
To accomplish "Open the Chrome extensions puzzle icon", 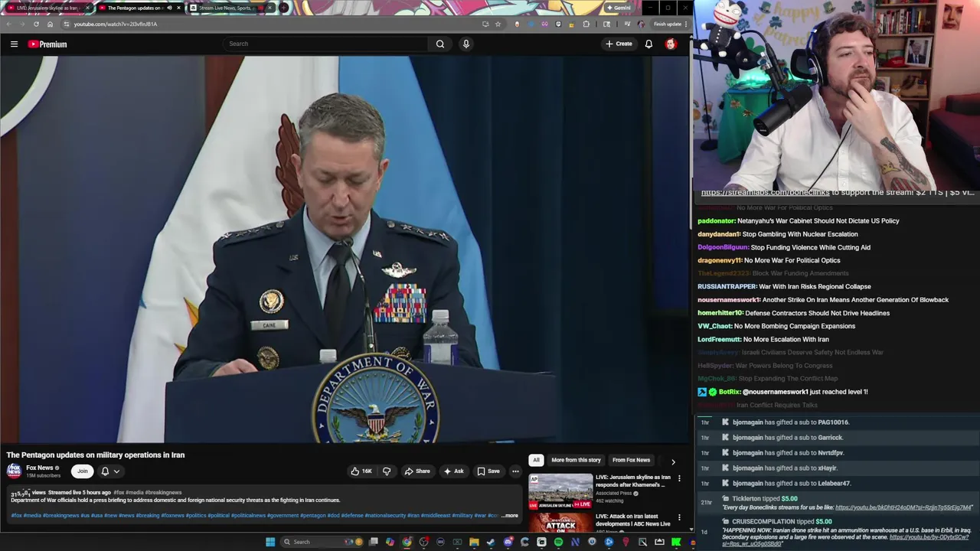I will click(x=586, y=24).
